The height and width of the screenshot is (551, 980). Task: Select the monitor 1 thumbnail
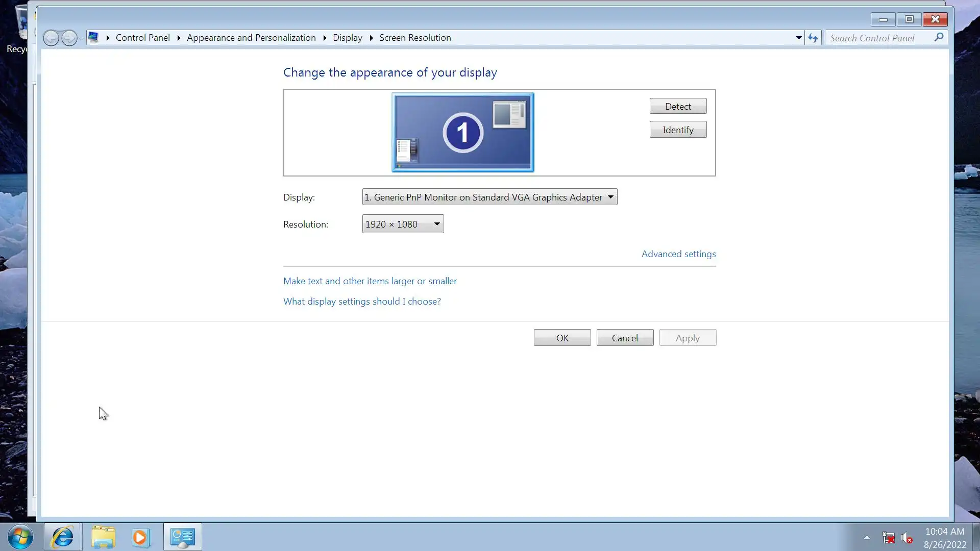tap(462, 132)
